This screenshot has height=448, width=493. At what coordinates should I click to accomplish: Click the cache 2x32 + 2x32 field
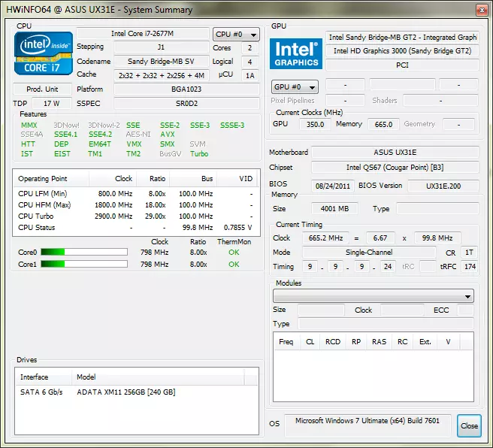coord(161,75)
